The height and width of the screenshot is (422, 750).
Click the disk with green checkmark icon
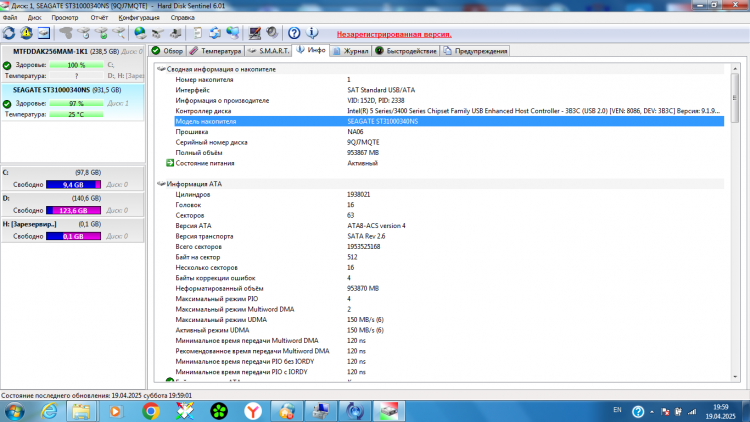[x=101, y=33]
